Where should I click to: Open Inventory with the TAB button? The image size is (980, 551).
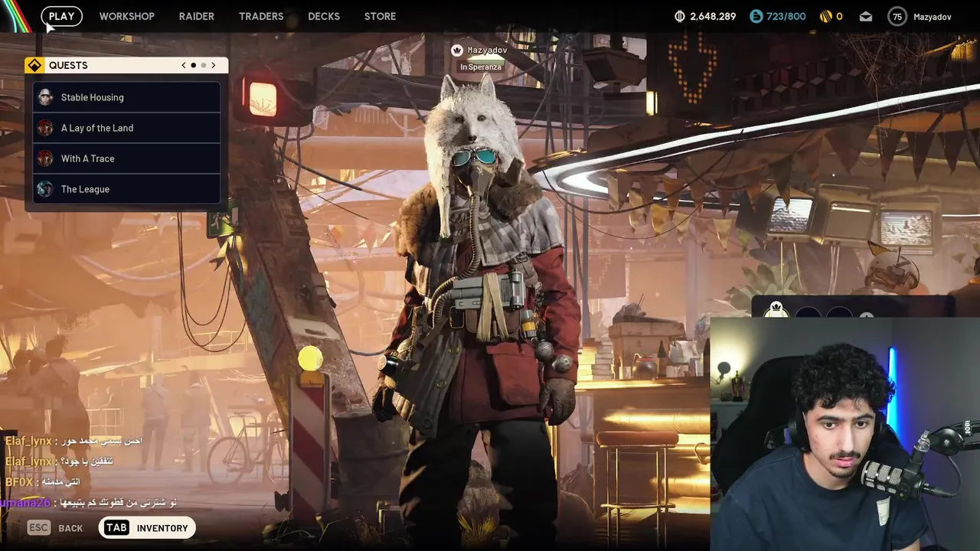point(148,528)
